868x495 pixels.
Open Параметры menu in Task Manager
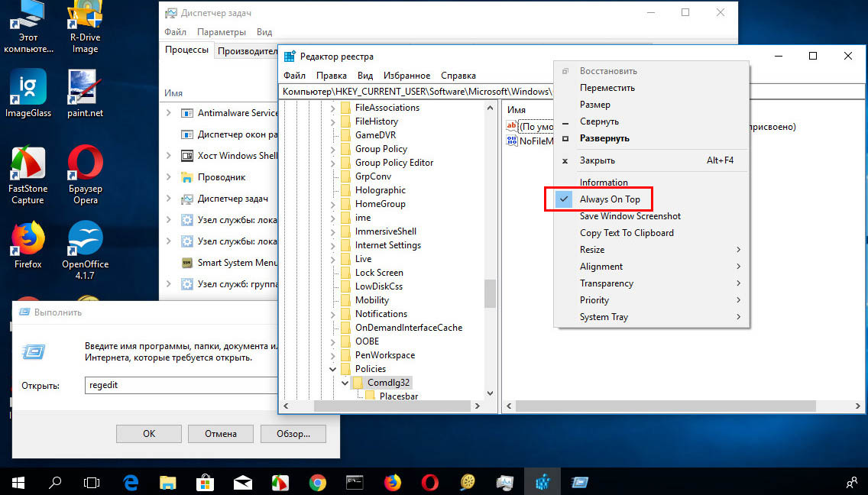tap(222, 32)
